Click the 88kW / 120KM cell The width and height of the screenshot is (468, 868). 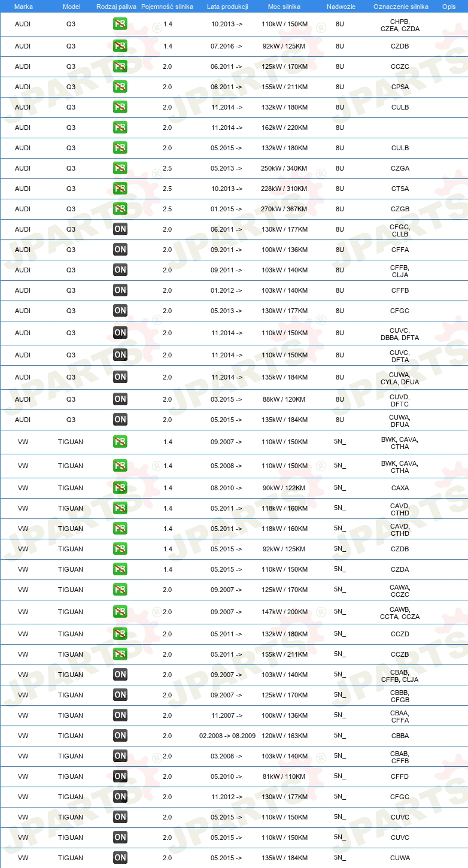[284, 399]
